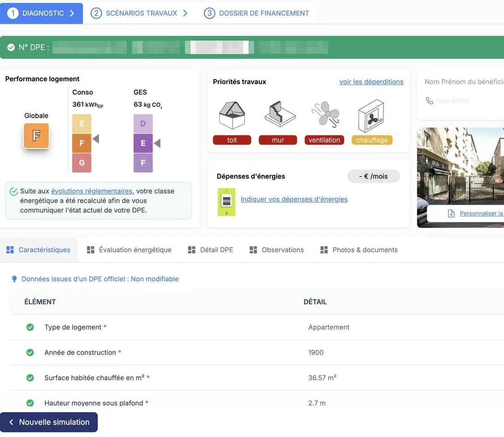Go to step 3 Dossier de Financement

point(256,13)
